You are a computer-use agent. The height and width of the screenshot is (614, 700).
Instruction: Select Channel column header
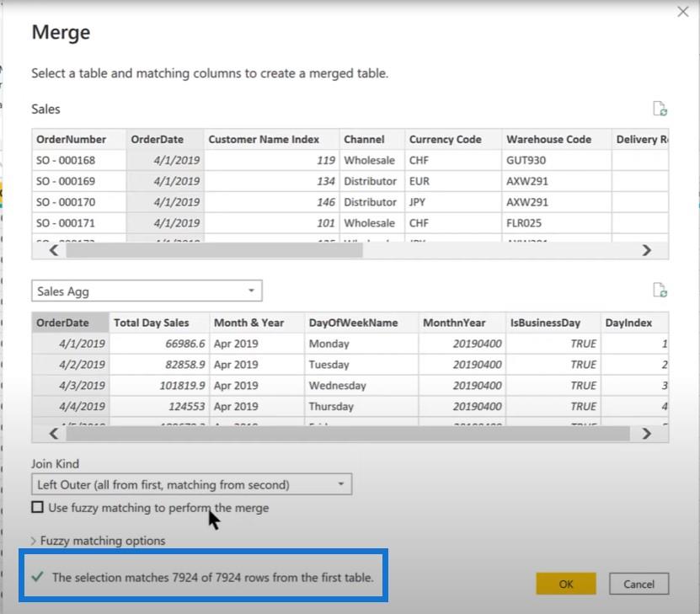pyautogui.click(x=371, y=139)
